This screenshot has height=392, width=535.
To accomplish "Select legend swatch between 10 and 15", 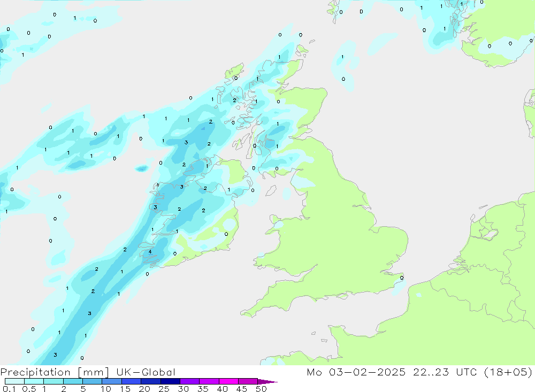I will (112, 381).
